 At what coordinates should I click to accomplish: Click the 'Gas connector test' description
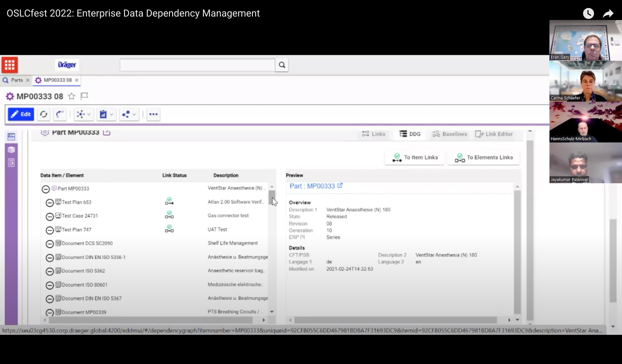coord(228,215)
